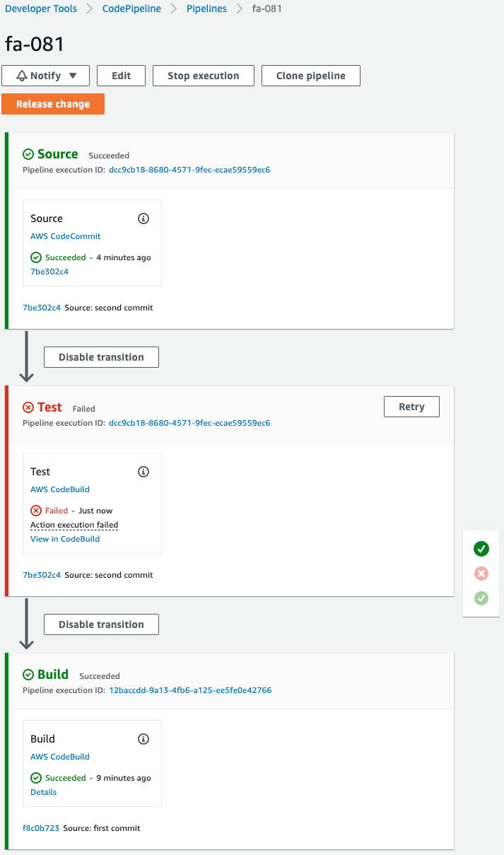This screenshot has height=855, width=504.
Task: Click the info icon on the Test action card
Action: 143,472
